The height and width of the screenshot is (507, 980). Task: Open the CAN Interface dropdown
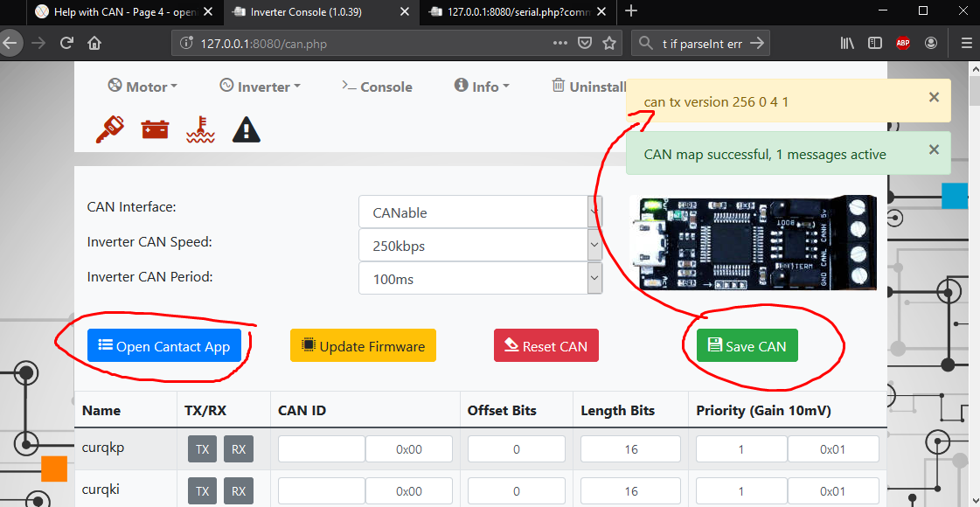(480, 212)
